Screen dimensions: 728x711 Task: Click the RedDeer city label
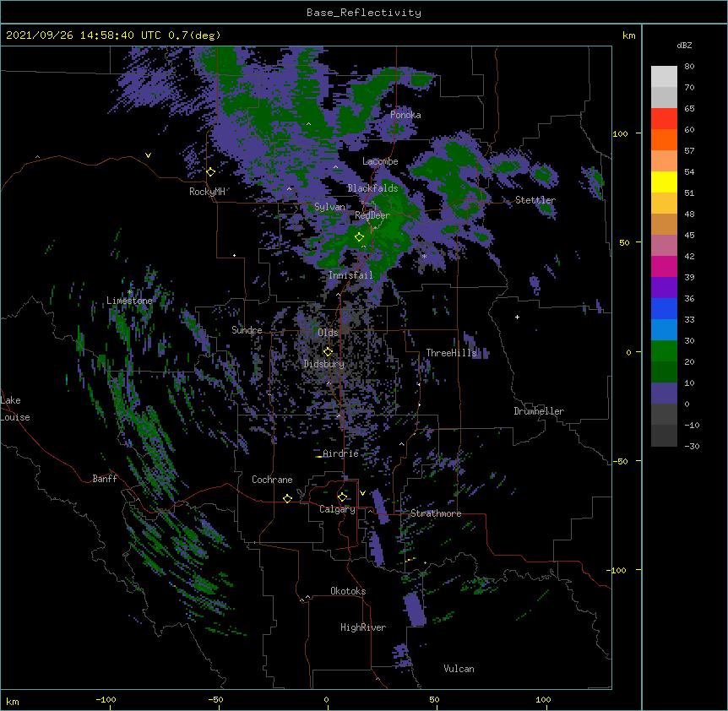click(x=372, y=215)
